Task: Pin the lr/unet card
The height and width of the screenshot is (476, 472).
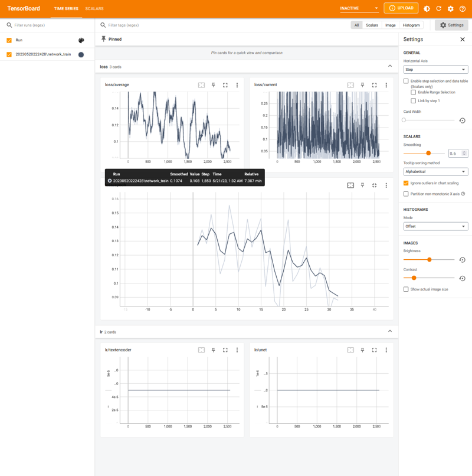Action: click(x=362, y=350)
